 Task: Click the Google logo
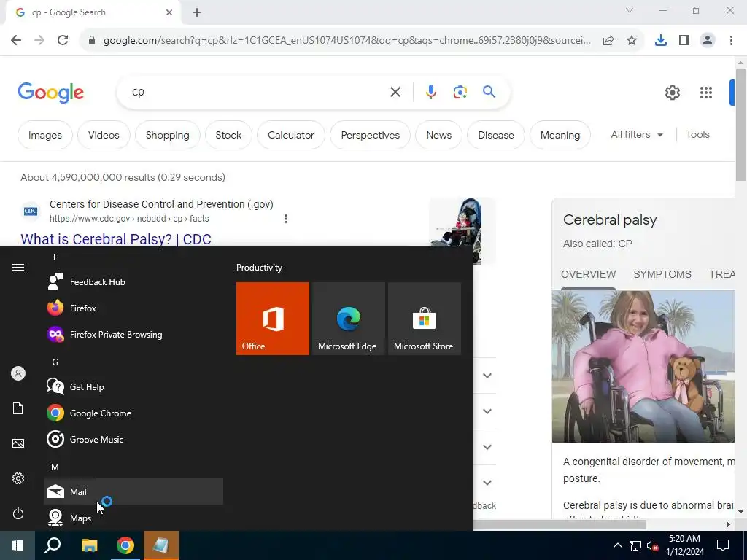click(x=50, y=93)
